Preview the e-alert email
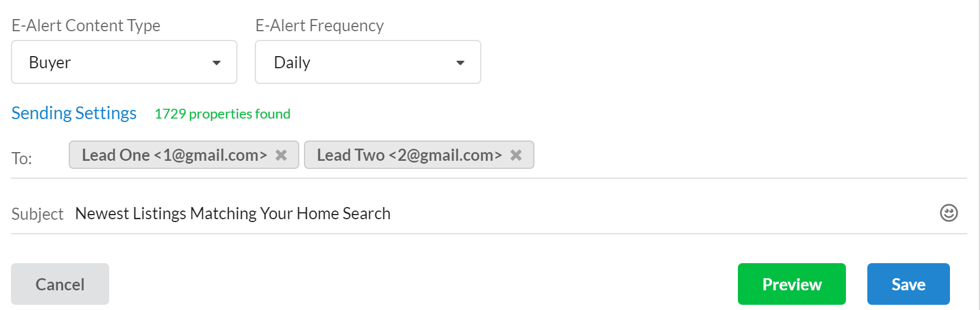Viewport: 980px width, 310px height. (x=791, y=284)
